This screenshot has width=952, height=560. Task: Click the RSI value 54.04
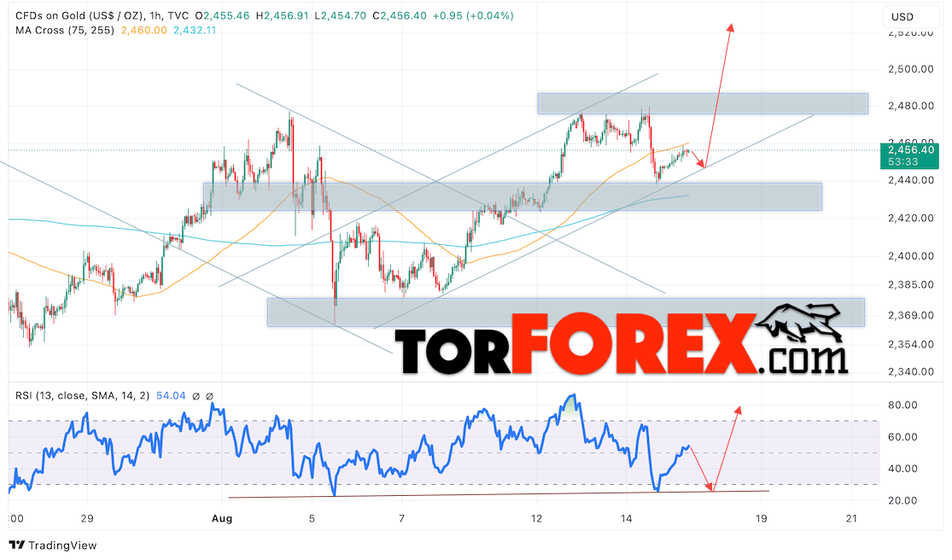(171, 395)
